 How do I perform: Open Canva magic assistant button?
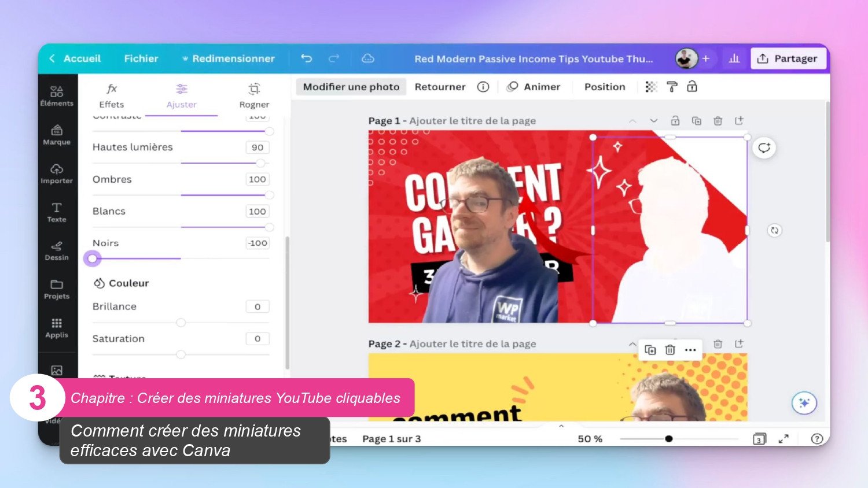(804, 403)
